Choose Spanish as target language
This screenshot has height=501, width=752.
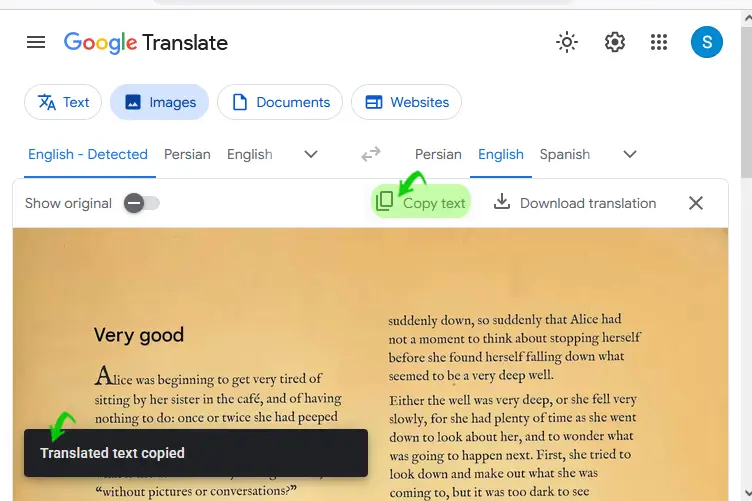pos(564,154)
